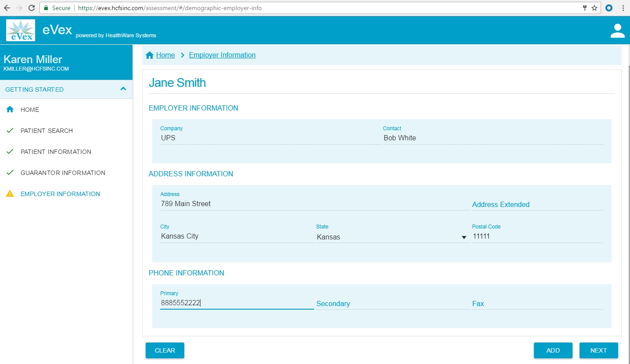Open the user profile account icon
The image size is (630, 364).
(x=617, y=31)
